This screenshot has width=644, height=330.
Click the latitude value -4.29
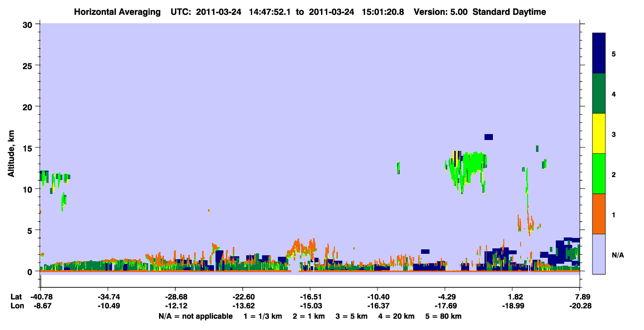[445, 297]
